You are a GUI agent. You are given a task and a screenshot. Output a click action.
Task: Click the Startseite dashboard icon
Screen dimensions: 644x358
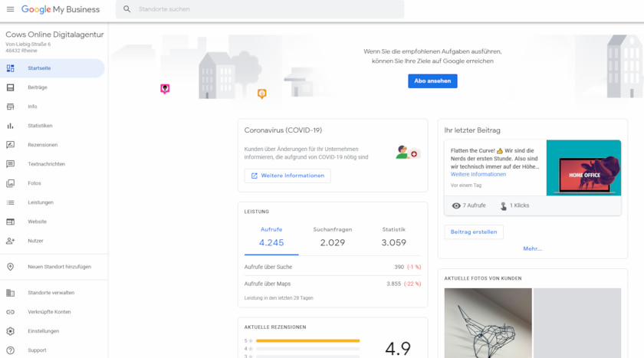[x=10, y=68]
